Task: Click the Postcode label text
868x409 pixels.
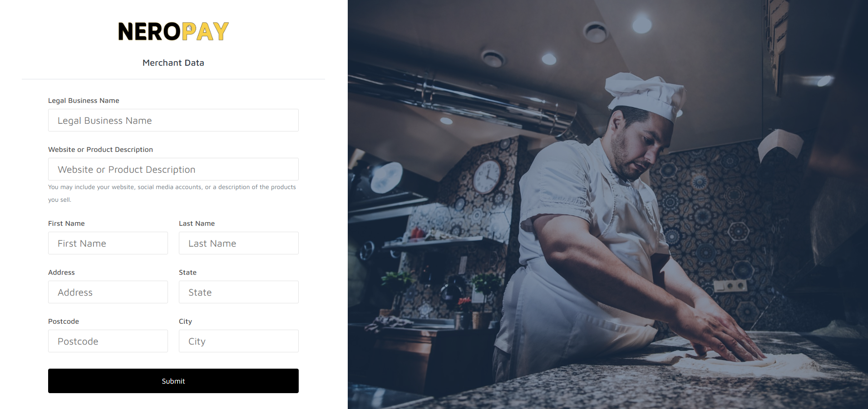Action: click(x=64, y=321)
